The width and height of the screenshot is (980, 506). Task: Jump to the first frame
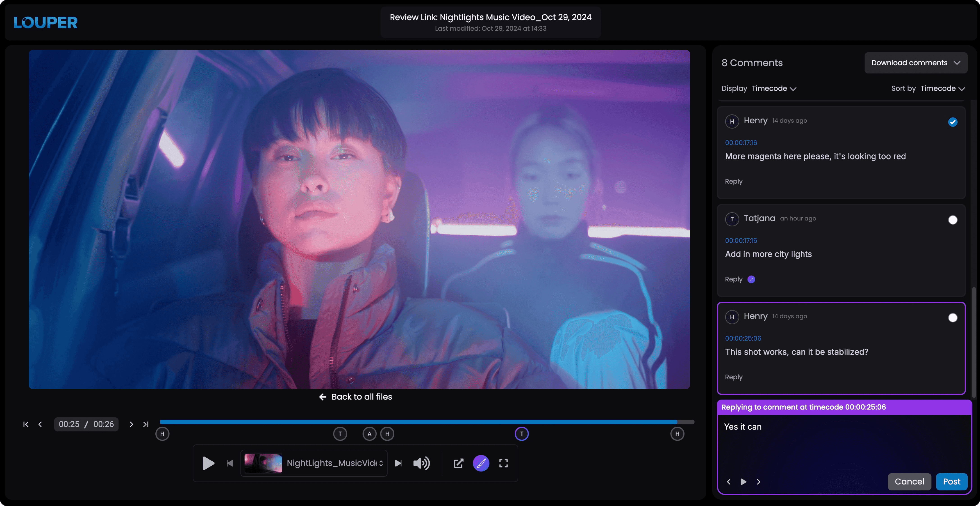(x=25, y=424)
